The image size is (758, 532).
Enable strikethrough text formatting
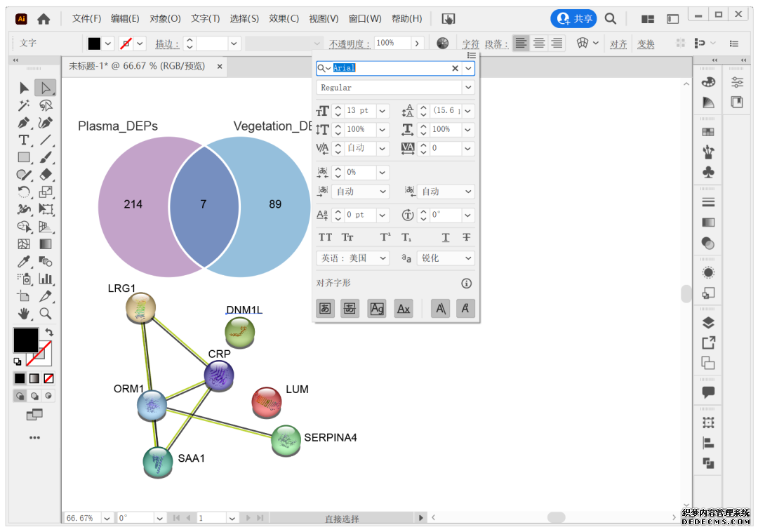(466, 238)
